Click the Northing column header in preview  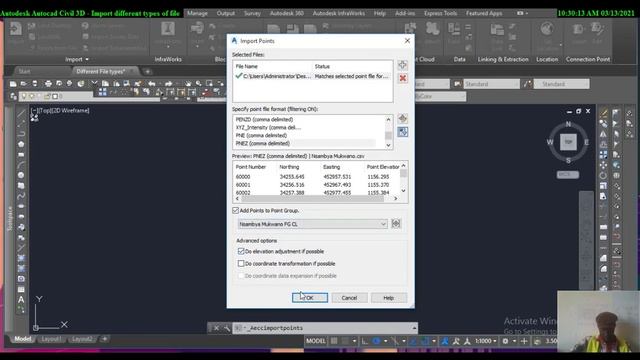[x=289, y=167]
